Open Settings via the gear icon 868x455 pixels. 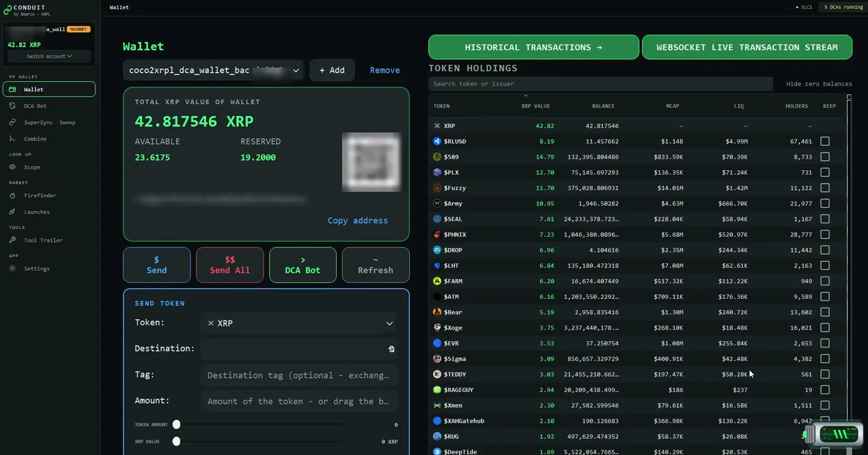(12, 268)
